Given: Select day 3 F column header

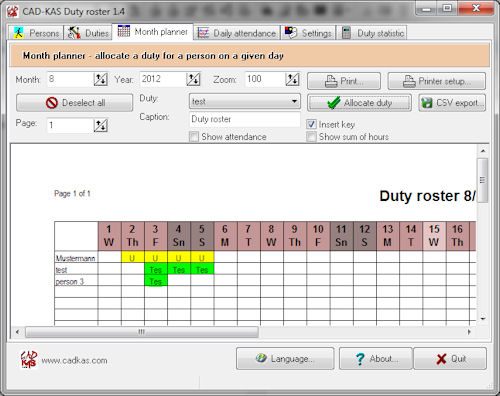Looking at the screenshot, I should (x=156, y=236).
